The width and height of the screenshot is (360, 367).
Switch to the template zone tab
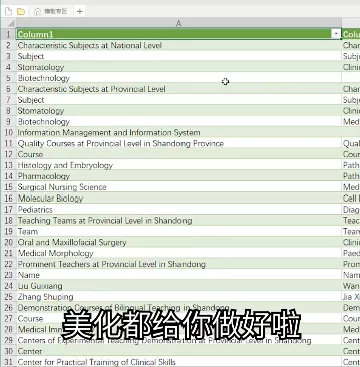click(51, 12)
